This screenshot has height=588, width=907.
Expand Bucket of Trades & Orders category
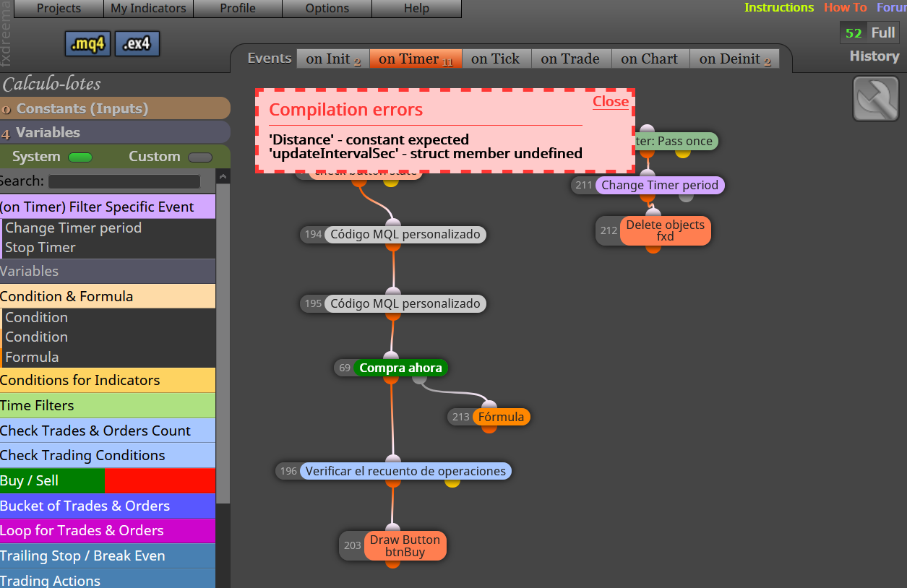[108, 506]
